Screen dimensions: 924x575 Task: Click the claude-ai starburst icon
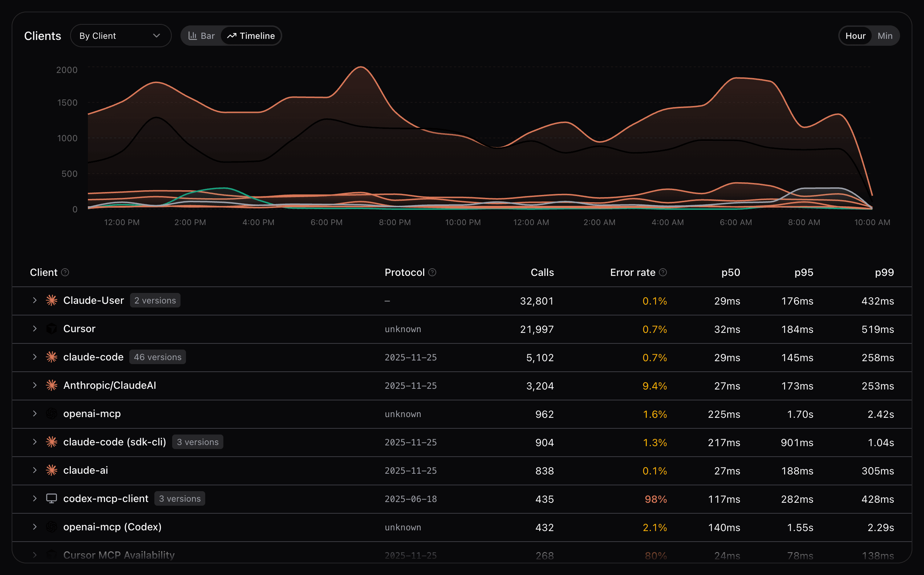point(51,470)
